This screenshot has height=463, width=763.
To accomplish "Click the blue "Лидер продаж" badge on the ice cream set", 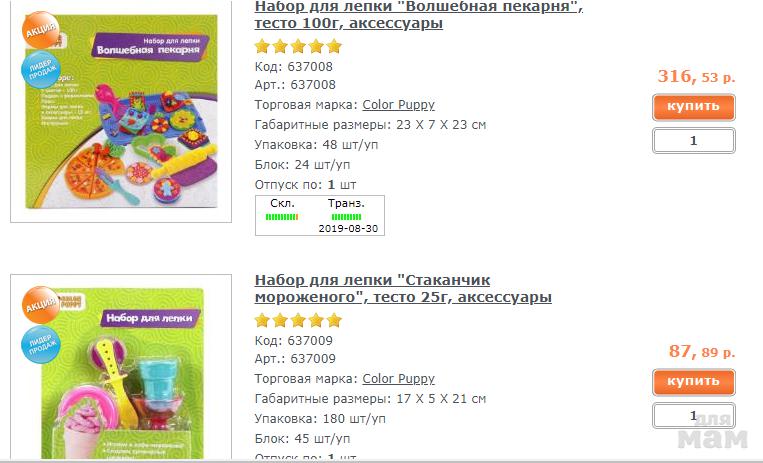I will pos(40,344).
